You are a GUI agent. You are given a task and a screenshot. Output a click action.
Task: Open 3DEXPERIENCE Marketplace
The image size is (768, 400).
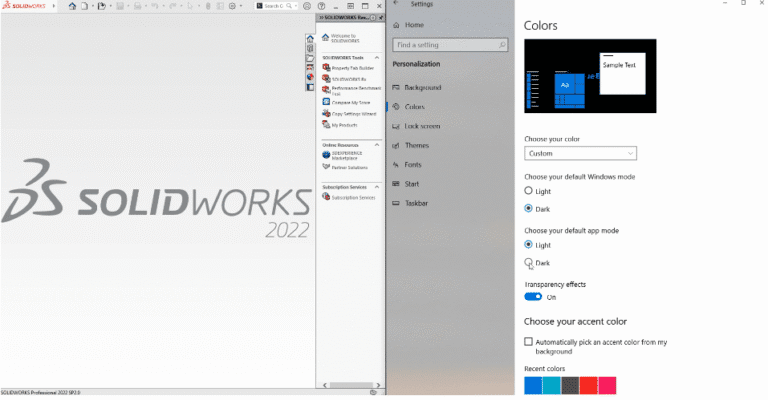point(342,156)
